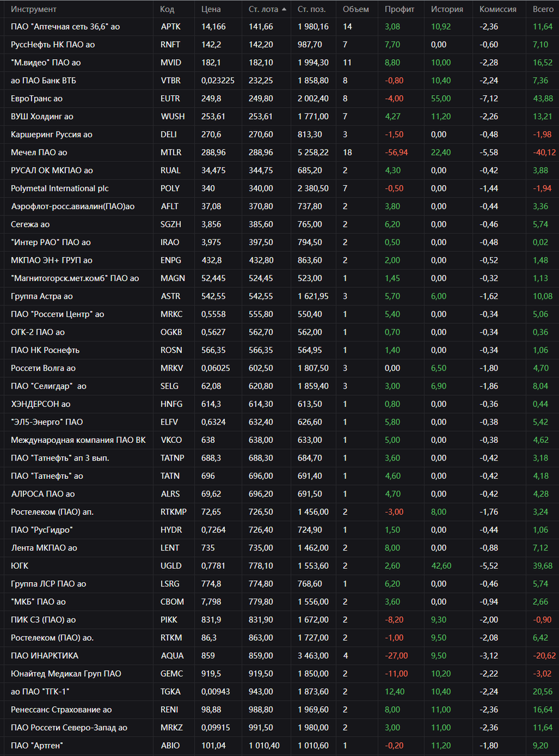
Task: Click Группа Астра ао name
Action: [x=42, y=296]
